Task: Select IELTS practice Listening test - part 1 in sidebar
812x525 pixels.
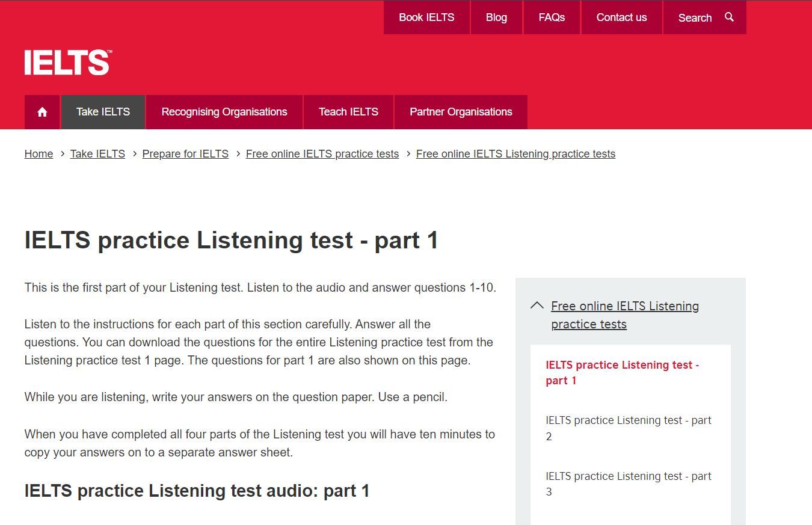Action: click(622, 373)
